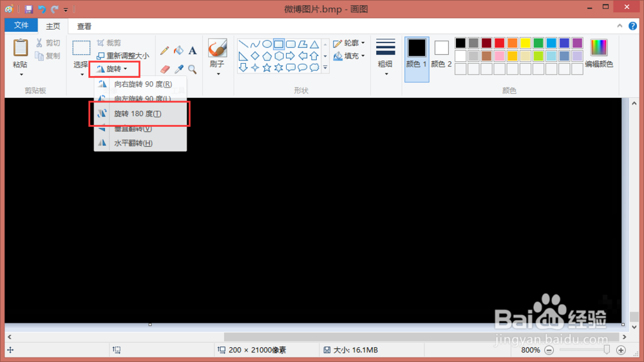Screen dimensions: 644x362
Task: Open the Size (粗细) line-thickness dropdown
Action: point(386,57)
